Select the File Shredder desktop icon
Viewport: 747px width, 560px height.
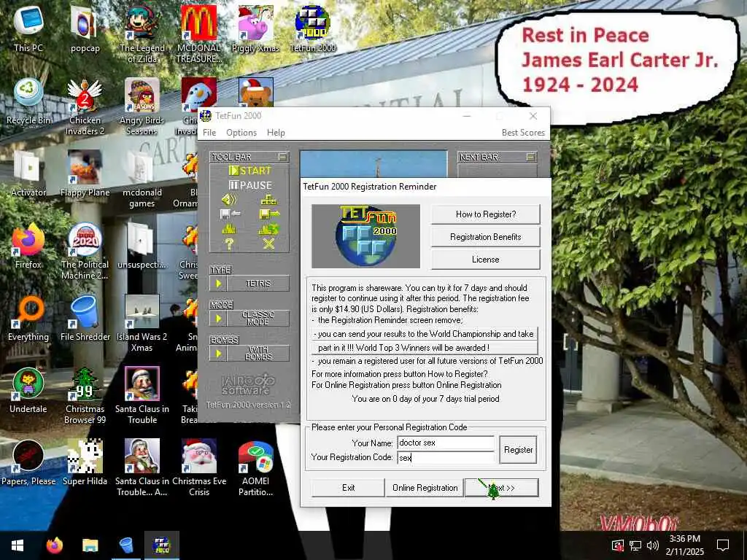(x=85, y=318)
